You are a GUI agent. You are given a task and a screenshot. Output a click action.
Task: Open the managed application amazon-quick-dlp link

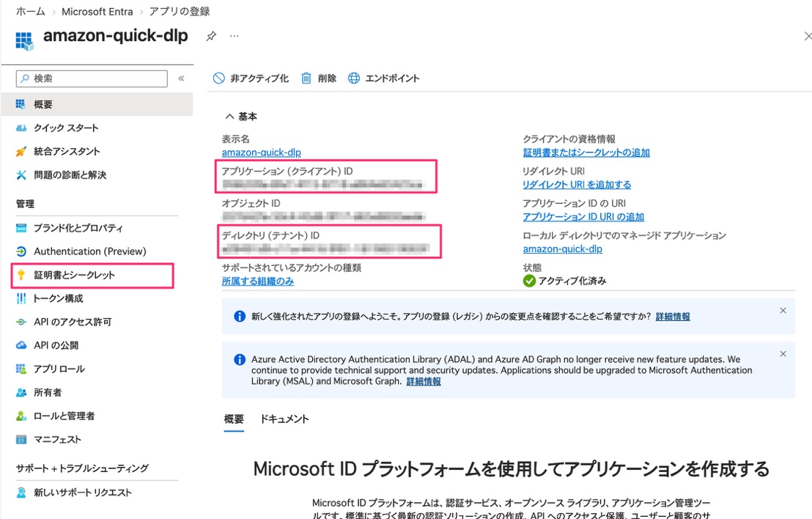click(x=562, y=249)
